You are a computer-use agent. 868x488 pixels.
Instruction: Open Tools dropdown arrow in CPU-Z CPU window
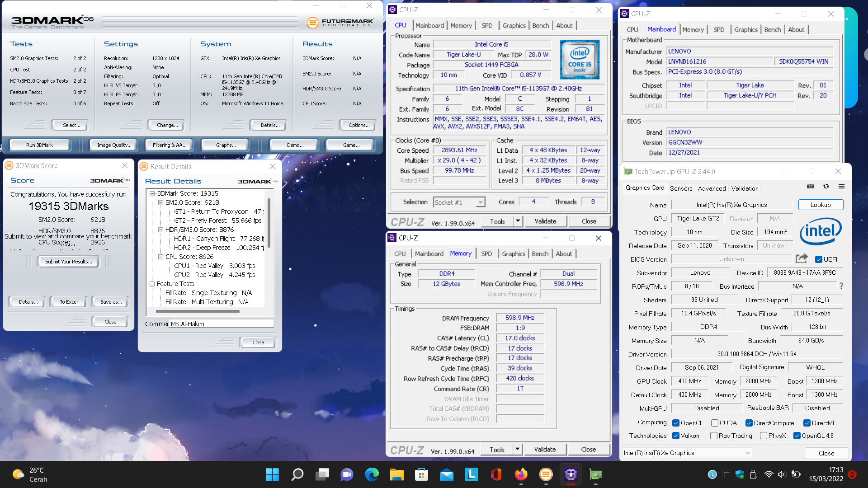point(518,221)
